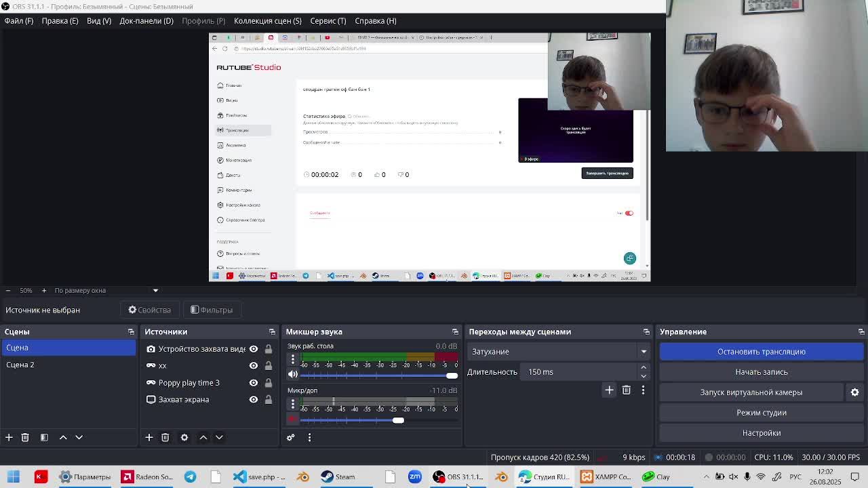This screenshot has width=868, height=488.
Task: Undock the Переходы между сценами panel
Action: click(646, 331)
